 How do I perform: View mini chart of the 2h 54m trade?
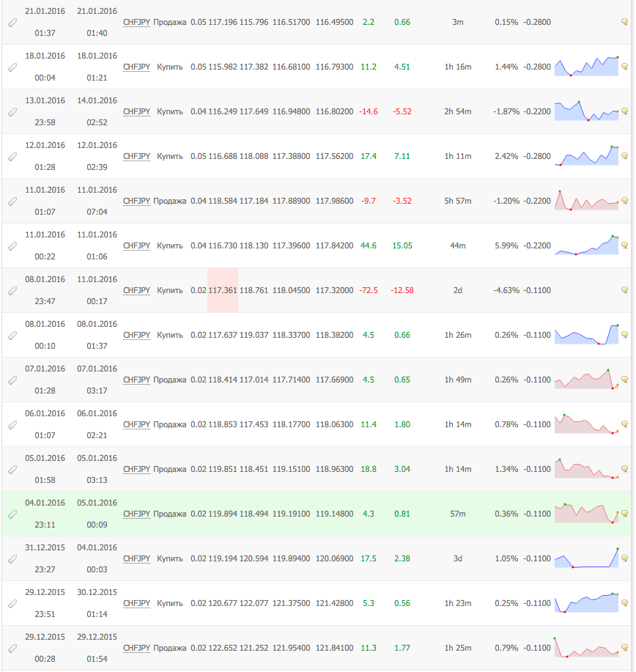pyautogui.click(x=586, y=111)
